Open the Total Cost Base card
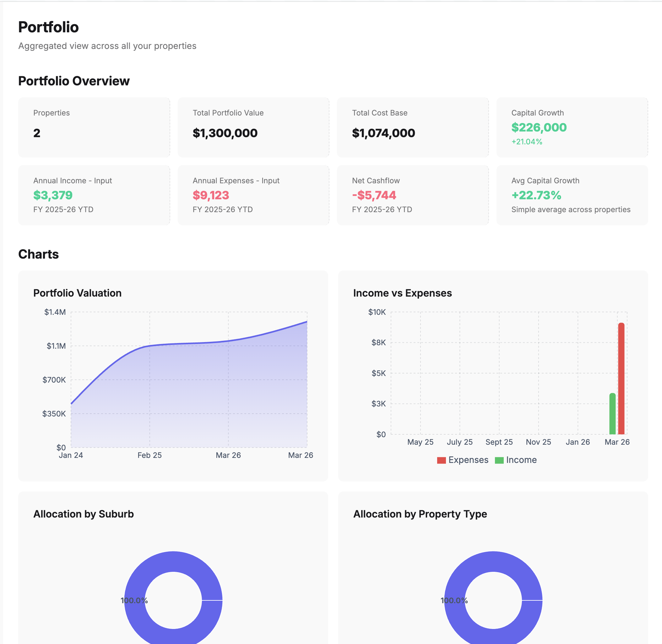 click(x=413, y=127)
